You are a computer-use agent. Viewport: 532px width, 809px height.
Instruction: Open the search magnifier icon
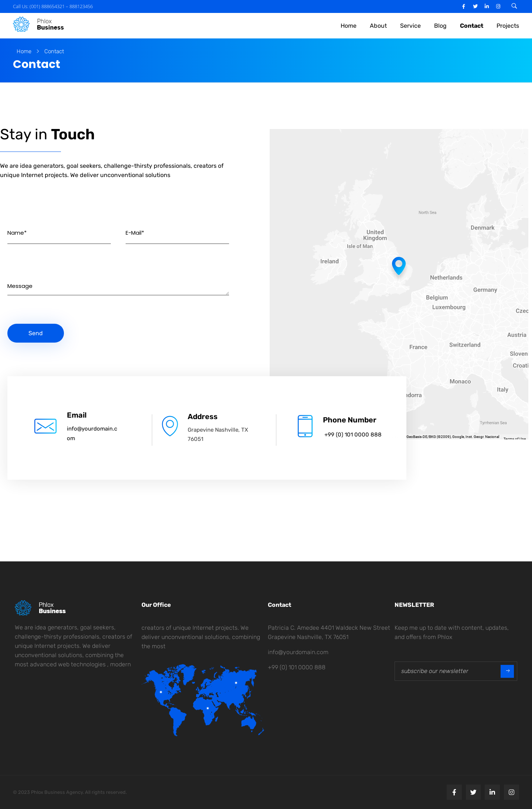514,6
